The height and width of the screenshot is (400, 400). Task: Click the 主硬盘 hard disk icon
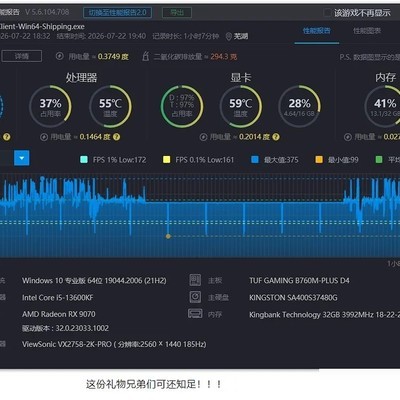tap(195, 297)
